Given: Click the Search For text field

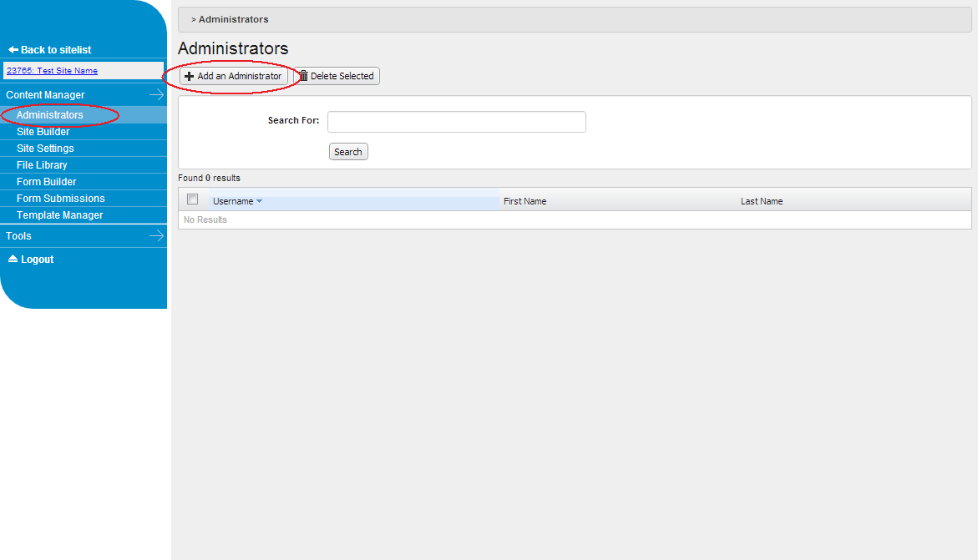Looking at the screenshot, I should click(456, 122).
